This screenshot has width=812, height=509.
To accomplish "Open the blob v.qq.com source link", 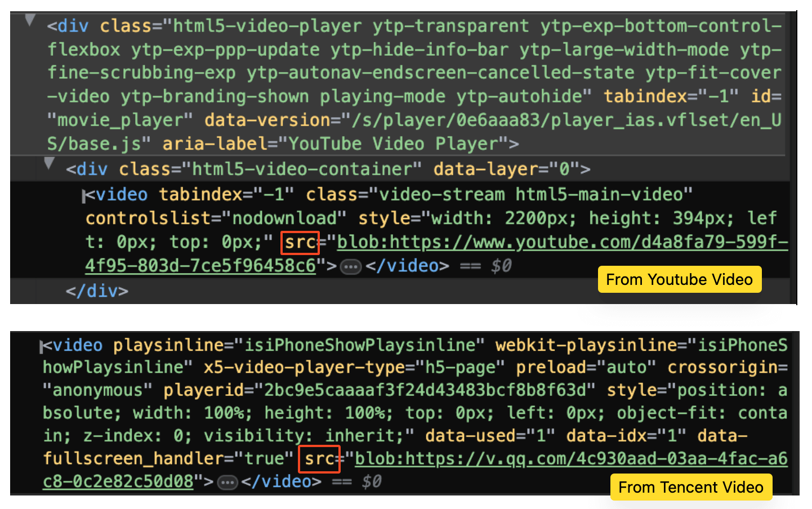I will pos(415,470).
